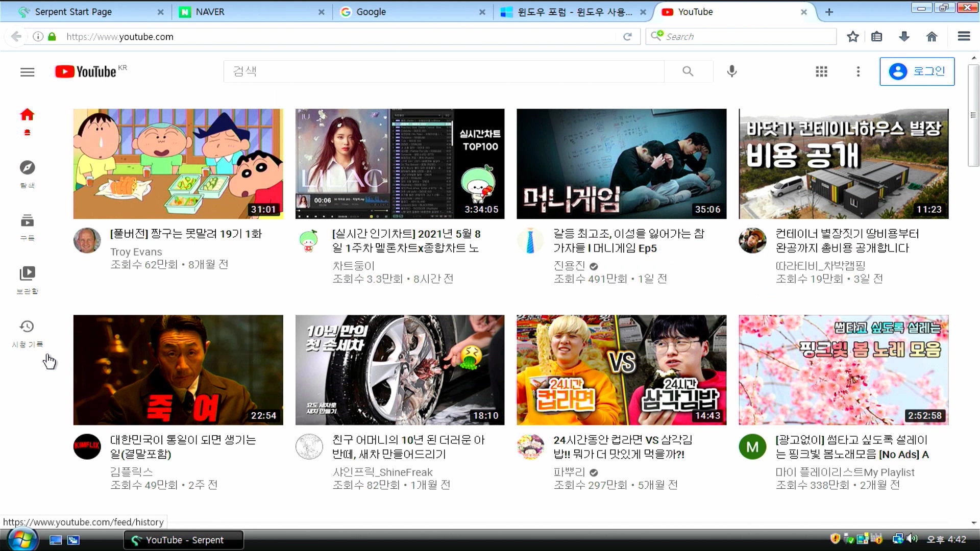This screenshot has width=980, height=551.
Task: Open the Library sidebar icon
Action: pyautogui.click(x=27, y=274)
